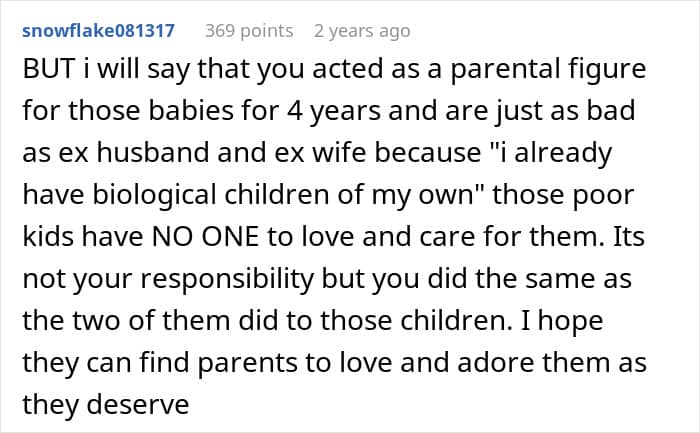Screen dimensions: 700x433
Task: Open the snowflake081317 user profile
Action: (98, 31)
